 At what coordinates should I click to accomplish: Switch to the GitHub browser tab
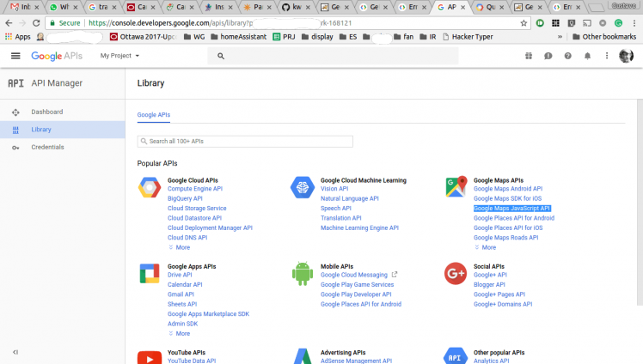pos(297,7)
